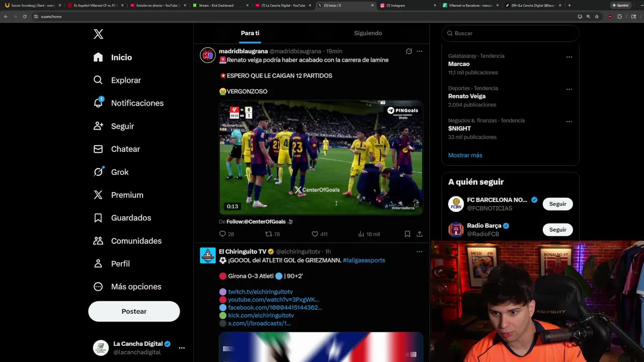
Task: Switch to the Para ti tab
Action: click(250, 33)
